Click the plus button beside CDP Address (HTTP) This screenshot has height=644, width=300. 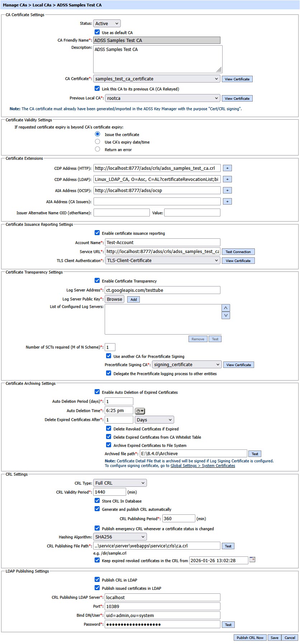tap(227, 168)
